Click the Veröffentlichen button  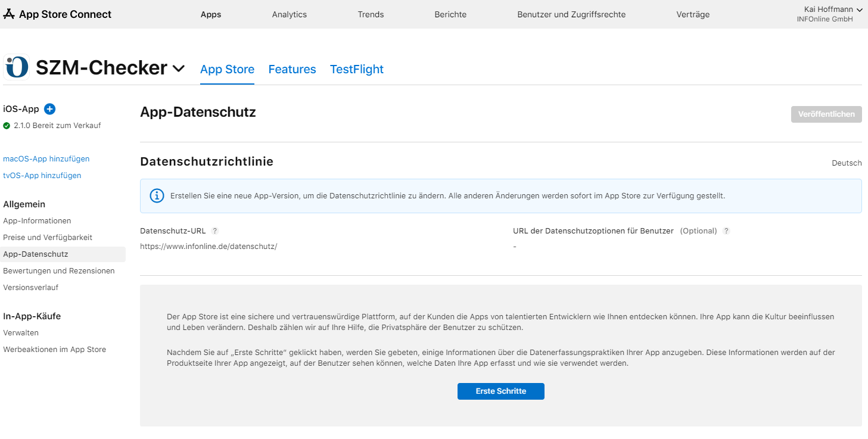coord(826,114)
